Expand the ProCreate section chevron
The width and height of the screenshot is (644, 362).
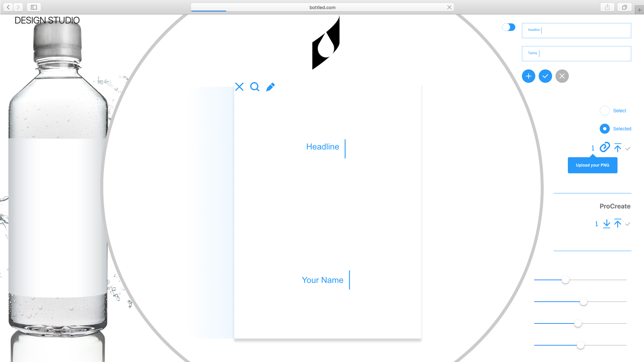pyautogui.click(x=629, y=224)
